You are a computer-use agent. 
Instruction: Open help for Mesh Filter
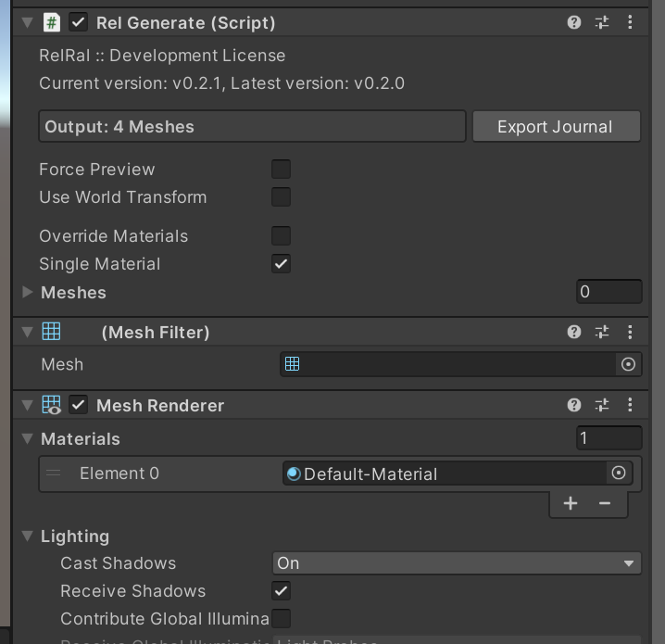pyautogui.click(x=574, y=332)
